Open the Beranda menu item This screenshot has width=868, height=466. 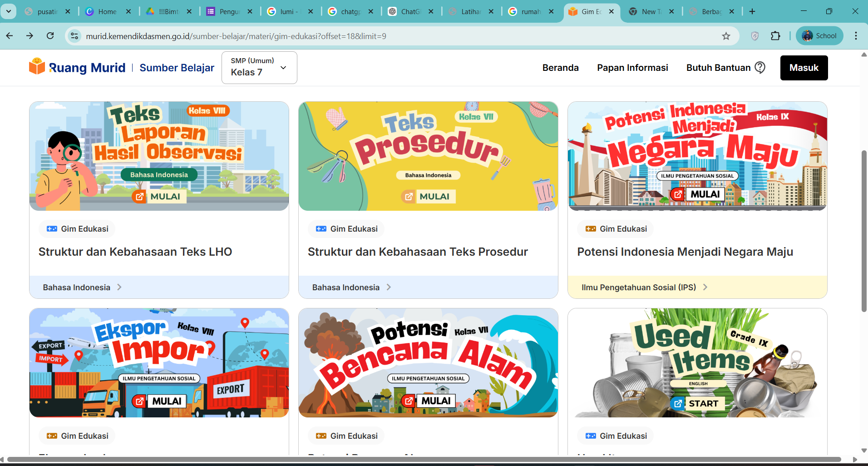click(x=560, y=68)
